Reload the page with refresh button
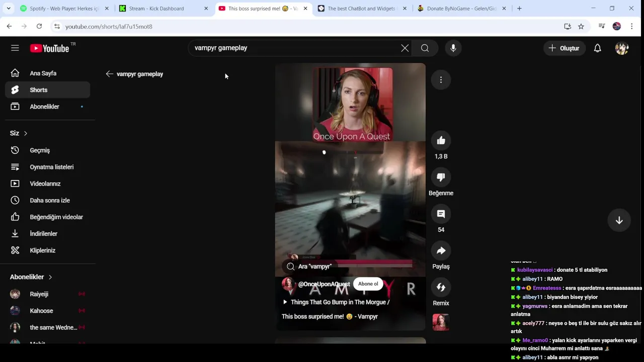Image resolution: width=644 pixels, height=362 pixels. [39, 26]
